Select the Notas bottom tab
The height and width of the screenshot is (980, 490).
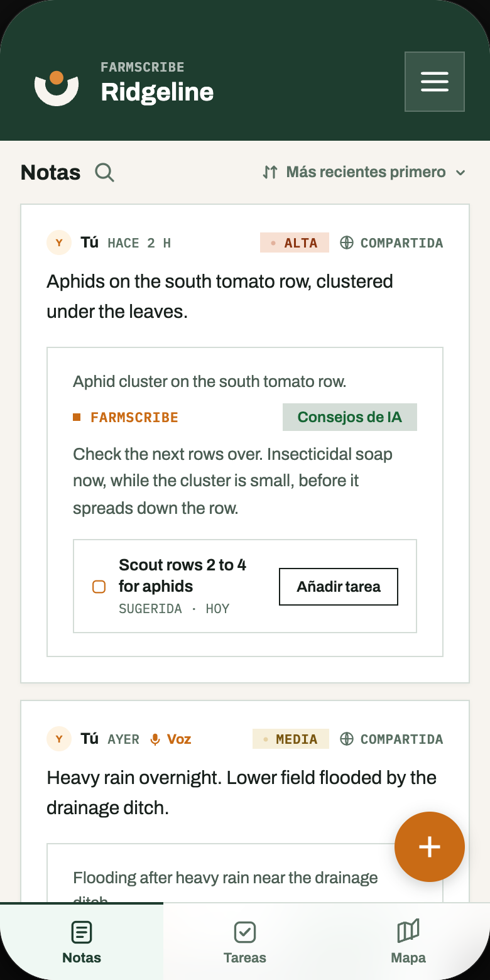(82, 942)
